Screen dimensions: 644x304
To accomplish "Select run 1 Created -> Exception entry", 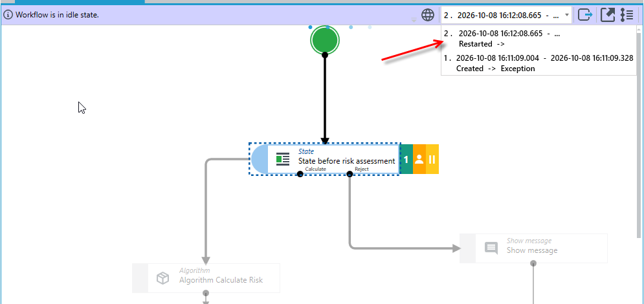I will (539, 63).
